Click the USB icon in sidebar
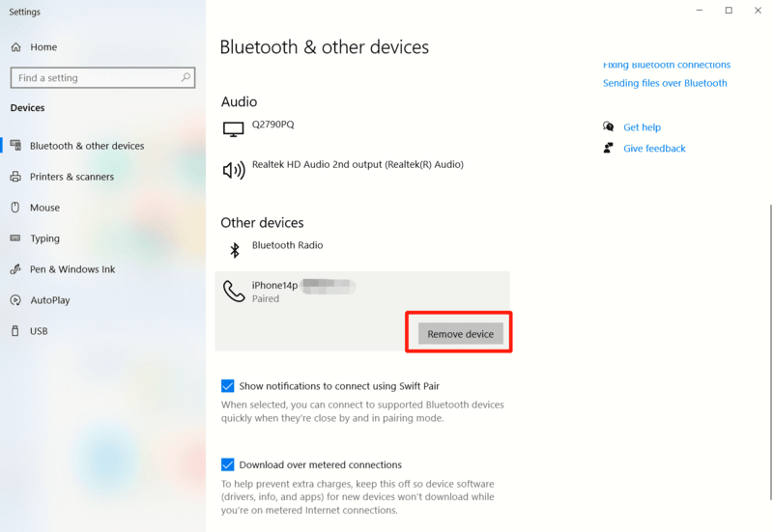The height and width of the screenshot is (532, 773). (15, 330)
